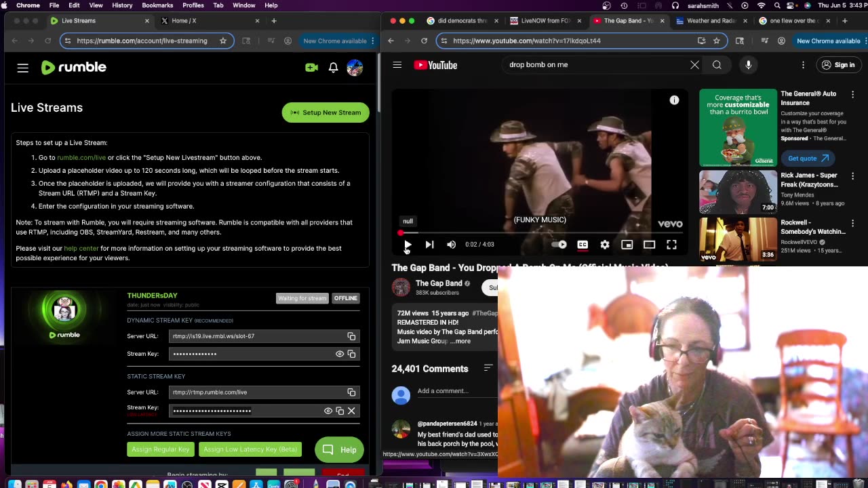The width and height of the screenshot is (868, 488).
Task: Reveal the static Stream Key eye icon
Action: (328, 411)
